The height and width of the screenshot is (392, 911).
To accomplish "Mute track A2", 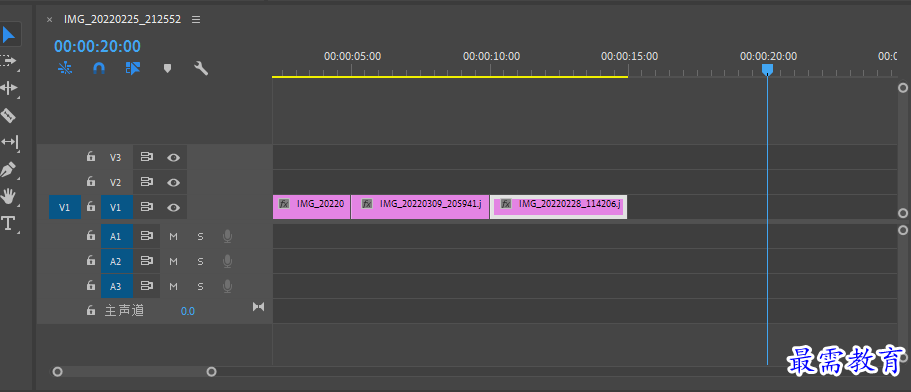I will (173, 261).
